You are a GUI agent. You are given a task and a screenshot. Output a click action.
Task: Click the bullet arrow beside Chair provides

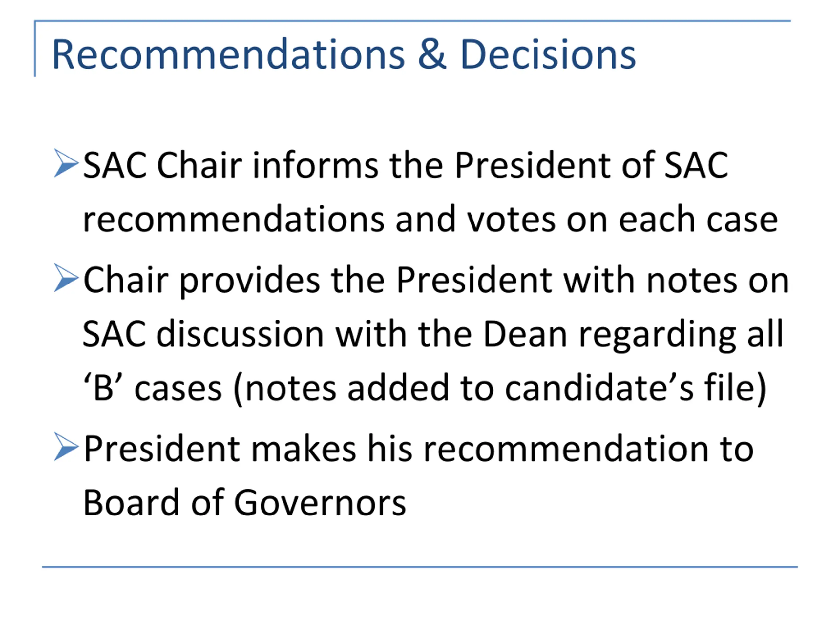[67, 278]
